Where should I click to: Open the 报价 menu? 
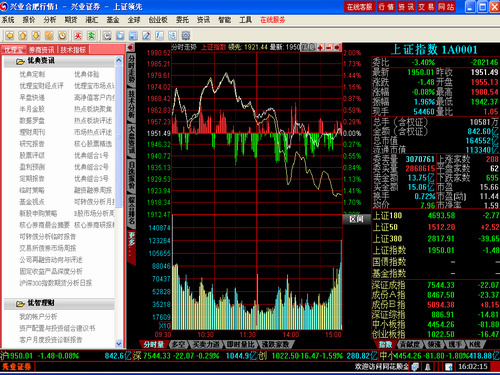tap(29, 20)
